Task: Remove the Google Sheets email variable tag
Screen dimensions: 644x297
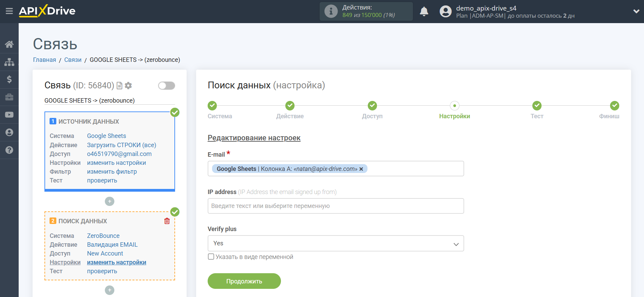Action: tap(361, 169)
